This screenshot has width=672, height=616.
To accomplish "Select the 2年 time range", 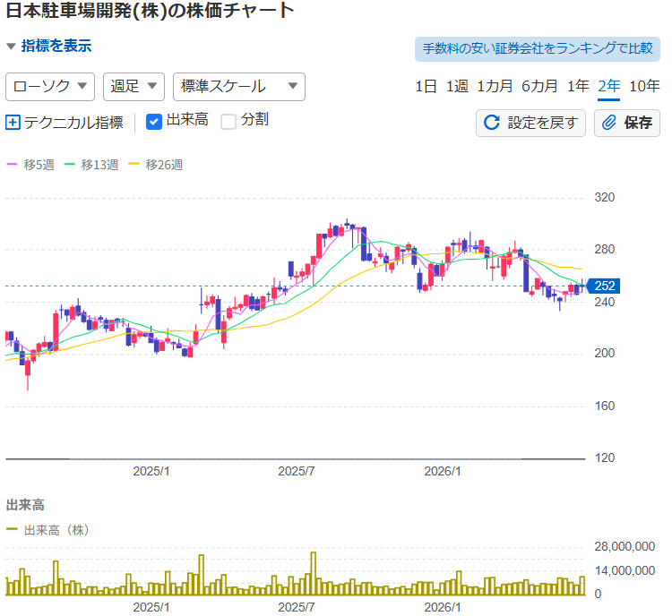I will tap(608, 87).
